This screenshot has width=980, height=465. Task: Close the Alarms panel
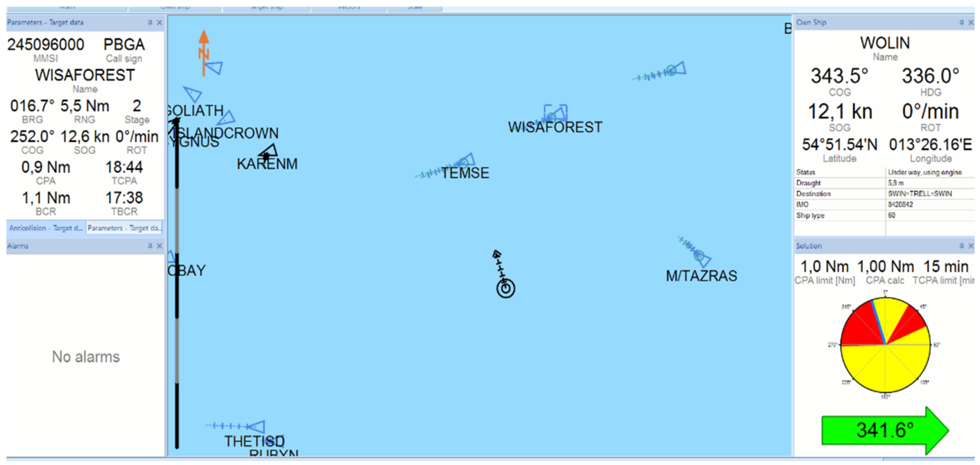[x=160, y=246]
